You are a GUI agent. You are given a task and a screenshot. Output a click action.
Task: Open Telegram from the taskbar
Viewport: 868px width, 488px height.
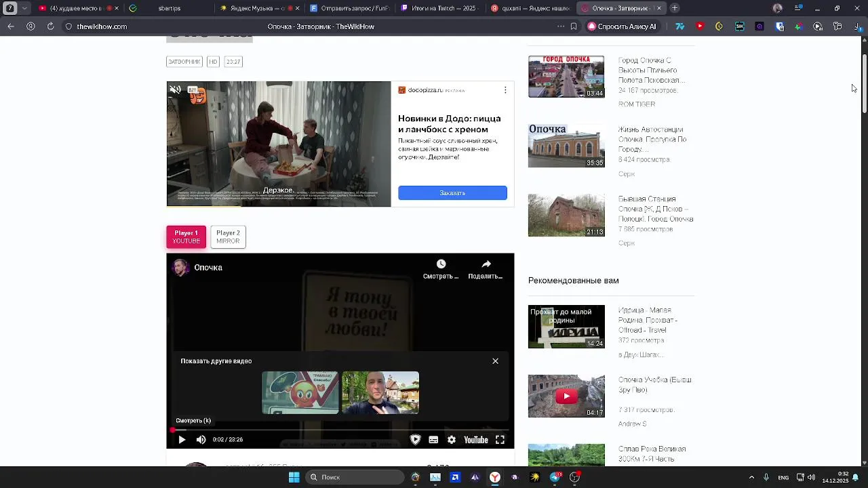[x=555, y=477]
